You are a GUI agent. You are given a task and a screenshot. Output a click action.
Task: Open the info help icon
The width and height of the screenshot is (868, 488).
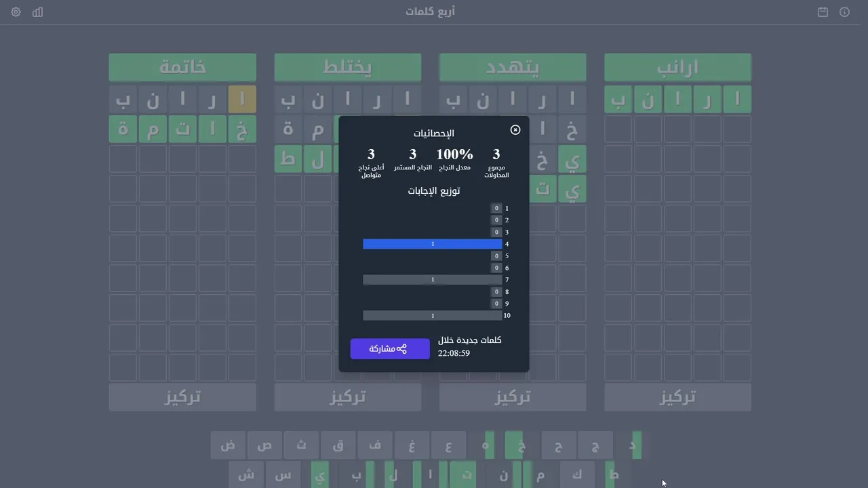pyautogui.click(x=844, y=12)
